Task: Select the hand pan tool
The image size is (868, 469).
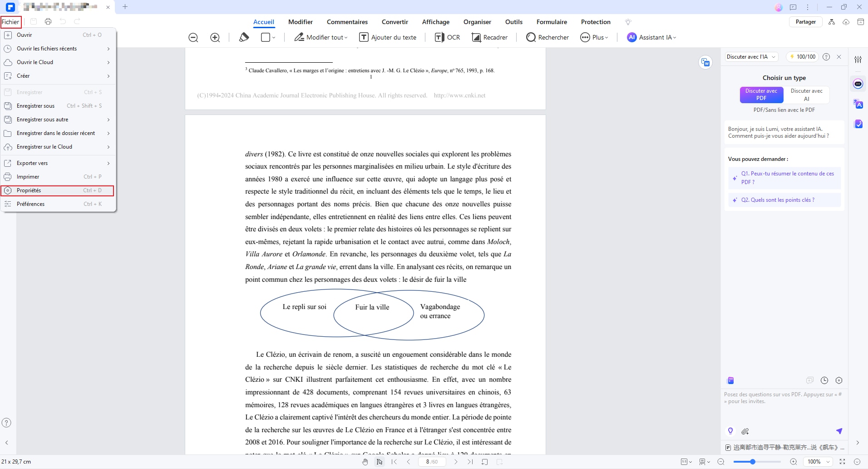Action: (365, 462)
